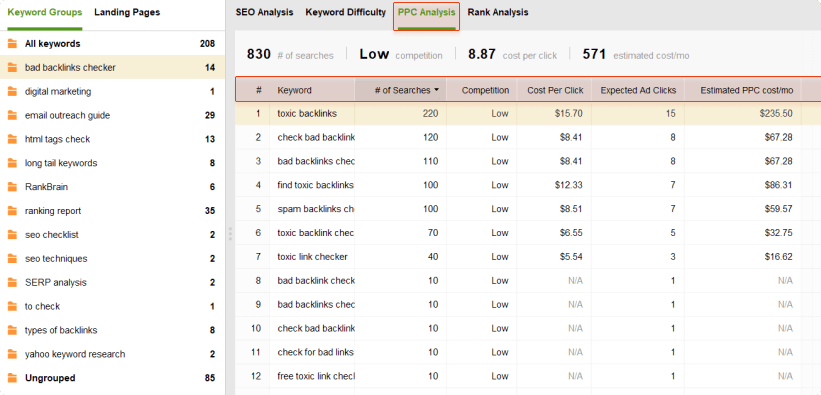The image size is (821, 395).
Task: Click the $235.50 estimated cost cell
Action: pos(776,113)
